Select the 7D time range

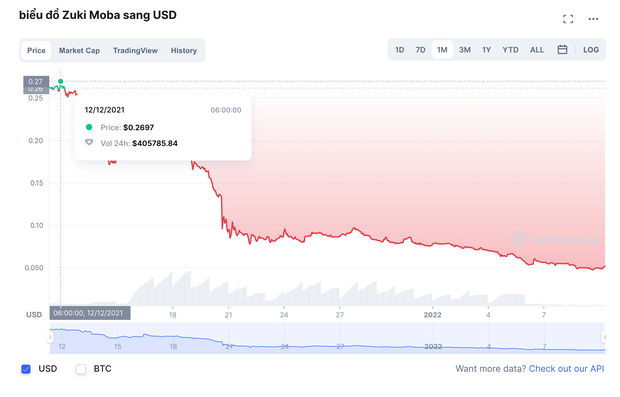(x=420, y=50)
